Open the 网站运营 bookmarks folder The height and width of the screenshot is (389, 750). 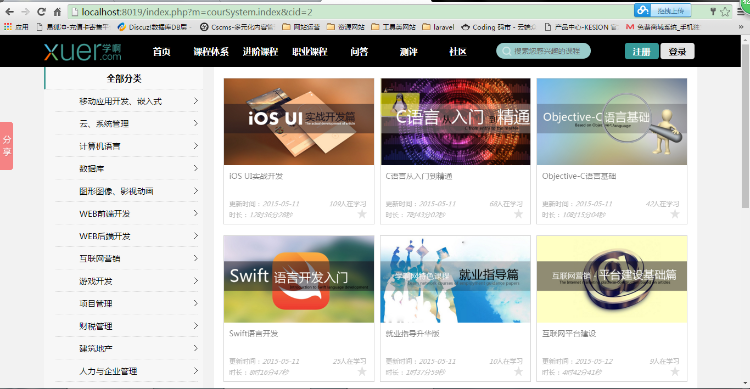tap(301, 27)
